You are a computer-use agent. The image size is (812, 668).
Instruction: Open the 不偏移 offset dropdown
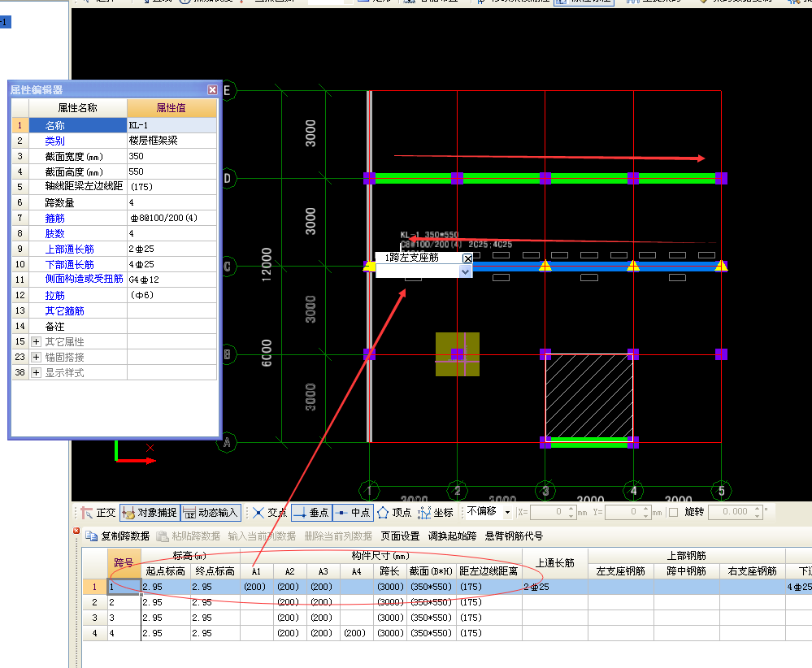[507, 512]
